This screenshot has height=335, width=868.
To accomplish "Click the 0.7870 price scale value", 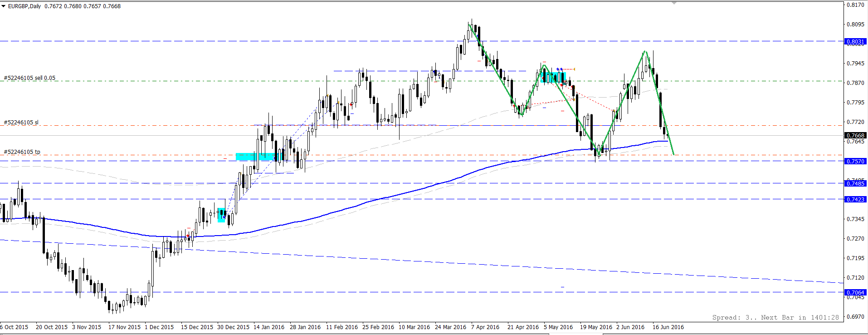I will (855, 83).
